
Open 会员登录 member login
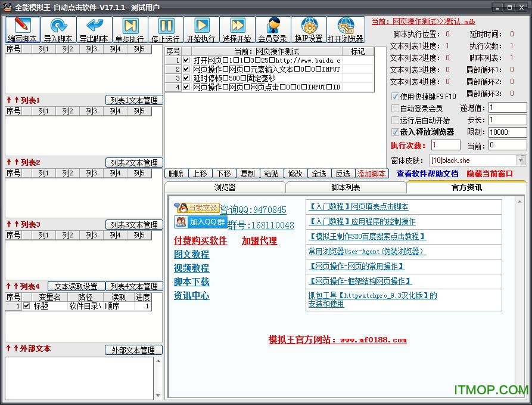pos(273,30)
